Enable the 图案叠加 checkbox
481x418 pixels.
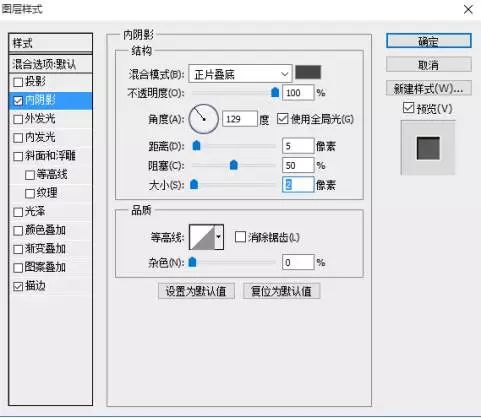[18, 268]
